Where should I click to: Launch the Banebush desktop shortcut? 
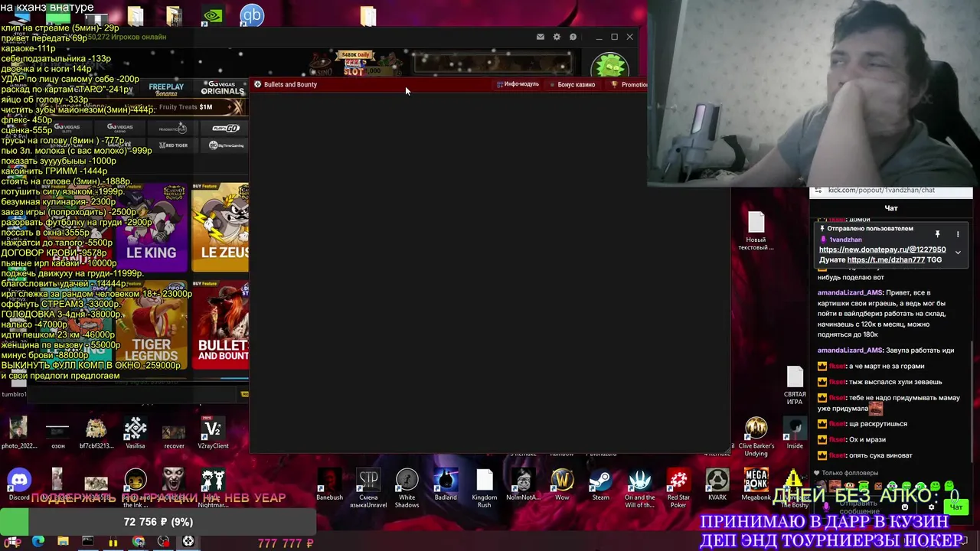[x=329, y=484]
